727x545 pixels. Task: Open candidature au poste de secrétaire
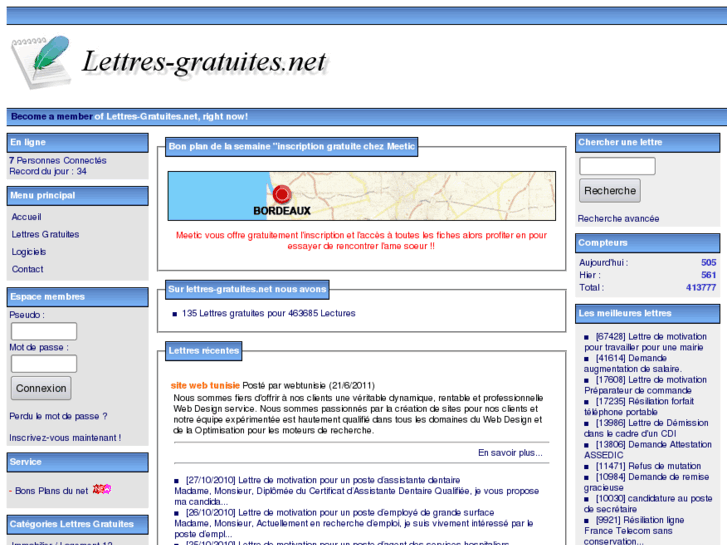(648, 504)
